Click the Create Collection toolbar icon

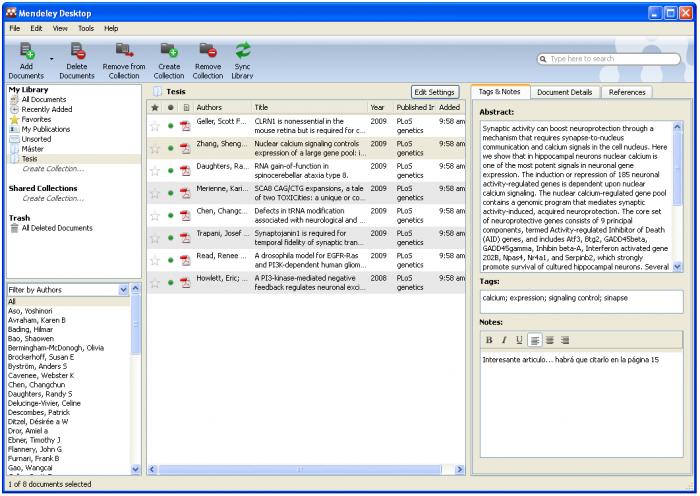pyautogui.click(x=169, y=51)
